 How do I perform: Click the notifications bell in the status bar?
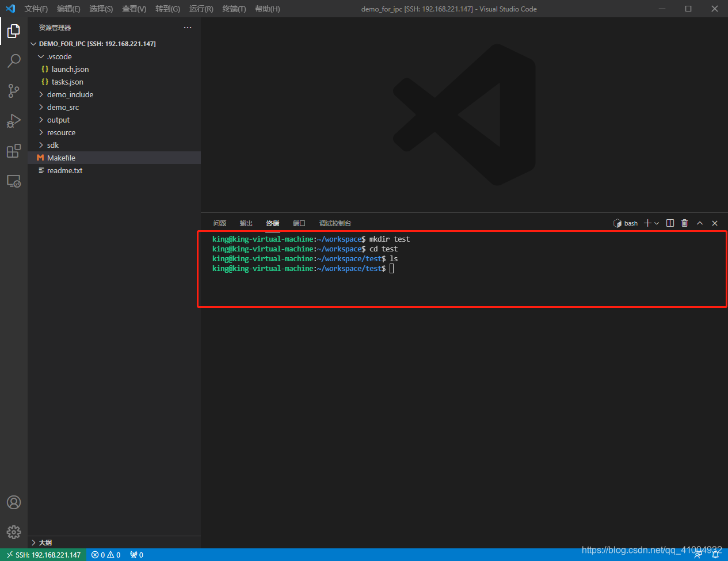tap(716, 555)
